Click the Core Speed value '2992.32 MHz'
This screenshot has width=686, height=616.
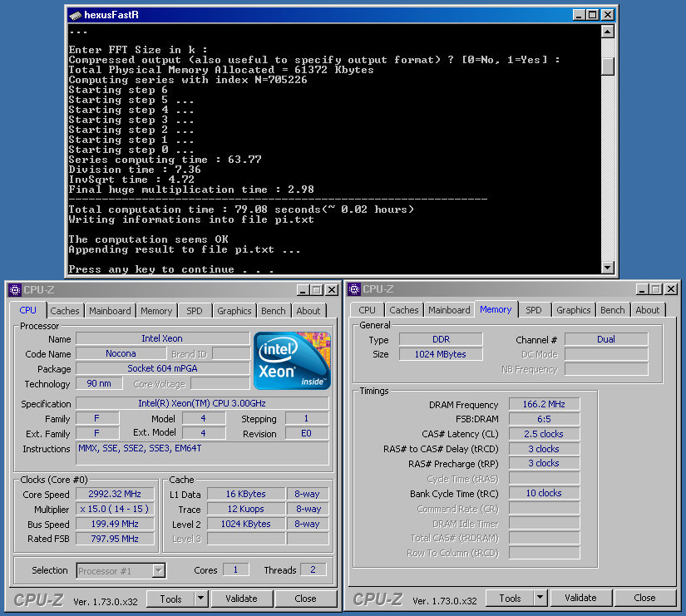pyautogui.click(x=115, y=494)
